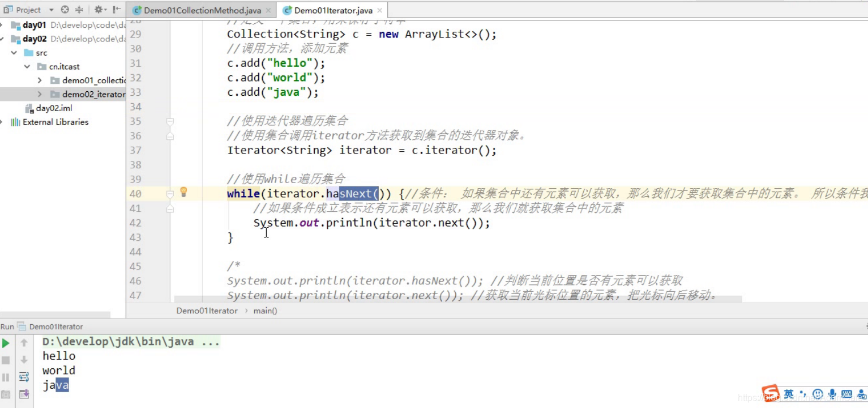The width and height of the screenshot is (868, 408).
Task: Click the console output line "hello"
Action: click(59, 356)
